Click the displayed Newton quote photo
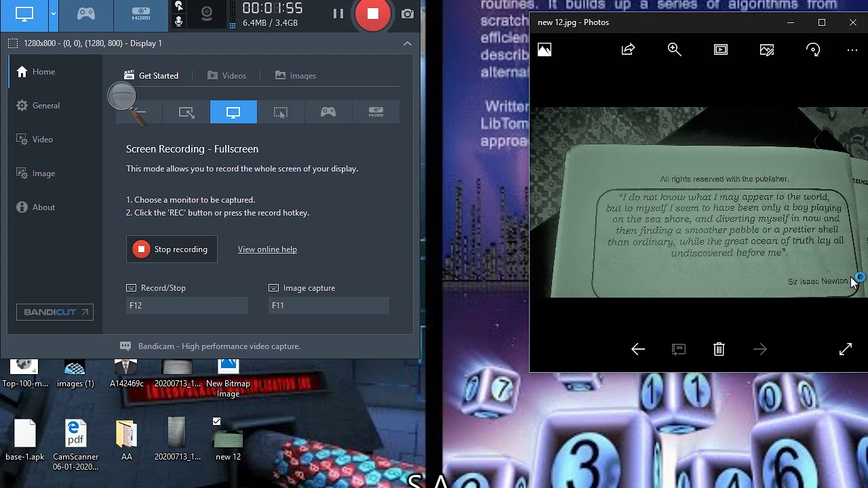 698,202
